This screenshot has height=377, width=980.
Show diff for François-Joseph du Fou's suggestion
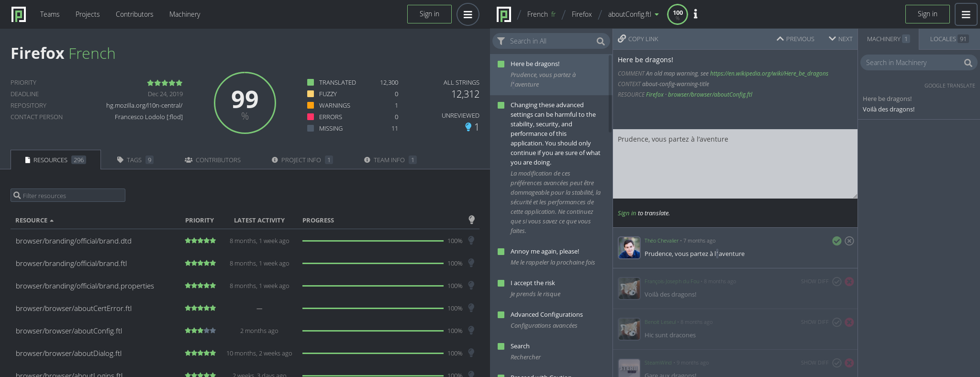(814, 281)
